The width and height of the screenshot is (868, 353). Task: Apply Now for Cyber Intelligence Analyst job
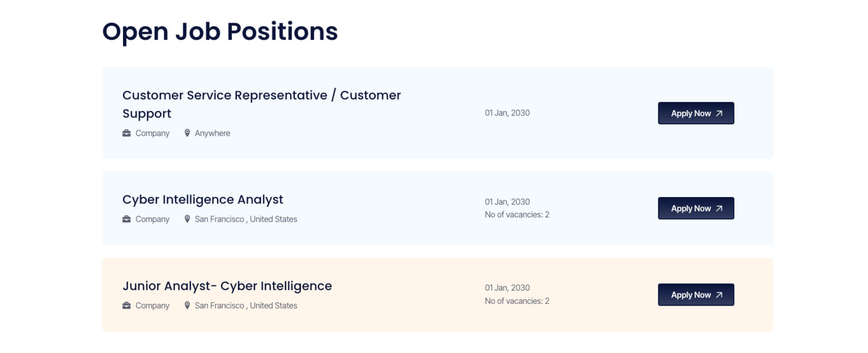(x=696, y=208)
